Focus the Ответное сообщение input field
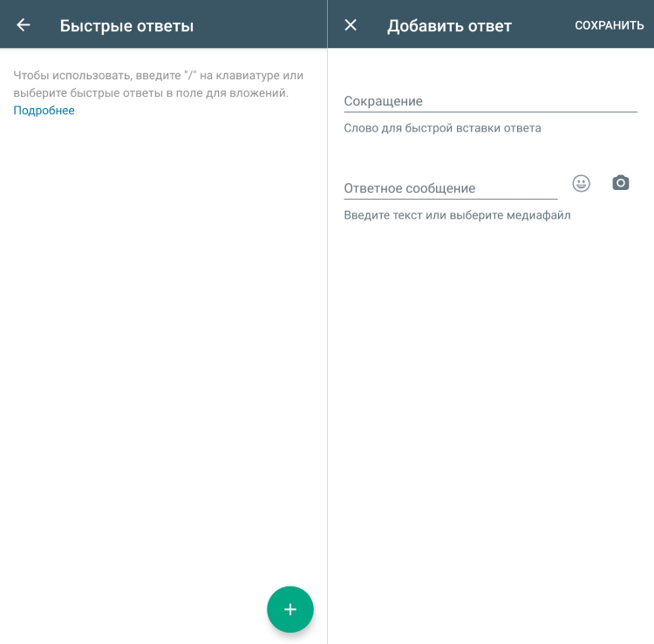This screenshot has height=644, width=654. [451, 188]
